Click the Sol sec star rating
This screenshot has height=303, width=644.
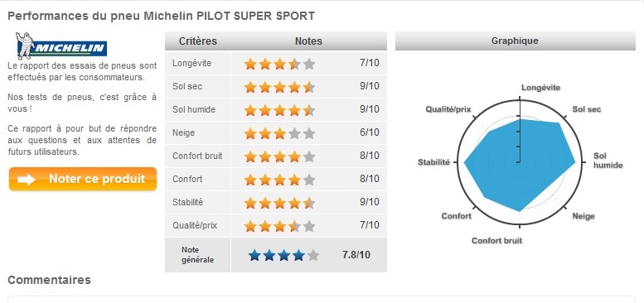pyautogui.click(x=279, y=87)
